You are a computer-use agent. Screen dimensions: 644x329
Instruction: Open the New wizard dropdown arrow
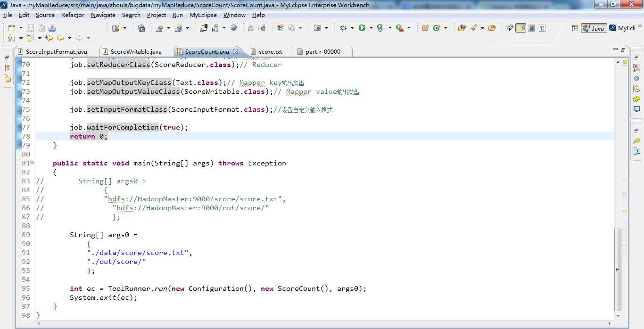pos(21,28)
